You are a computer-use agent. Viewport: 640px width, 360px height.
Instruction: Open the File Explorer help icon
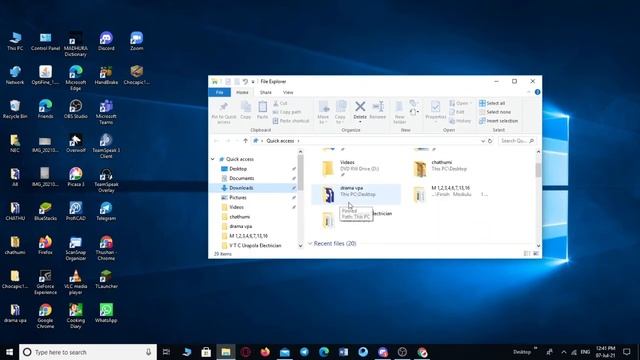pyautogui.click(x=538, y=92)
